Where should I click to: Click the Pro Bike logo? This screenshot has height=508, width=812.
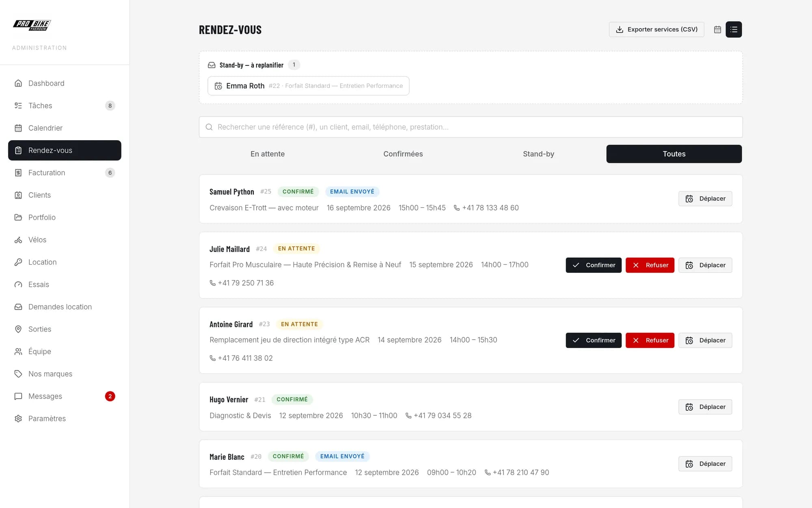coord(32,25)
